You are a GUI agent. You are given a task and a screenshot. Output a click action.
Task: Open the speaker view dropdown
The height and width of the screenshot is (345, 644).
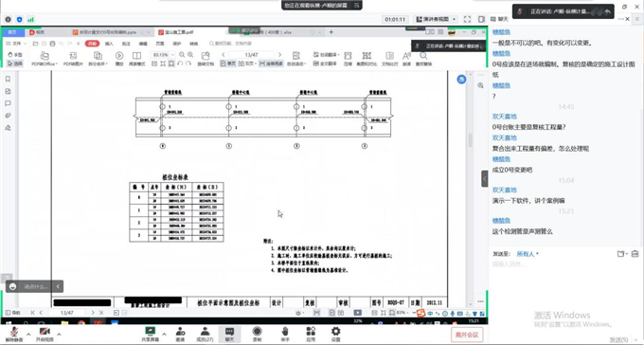(x=436, y=19)
